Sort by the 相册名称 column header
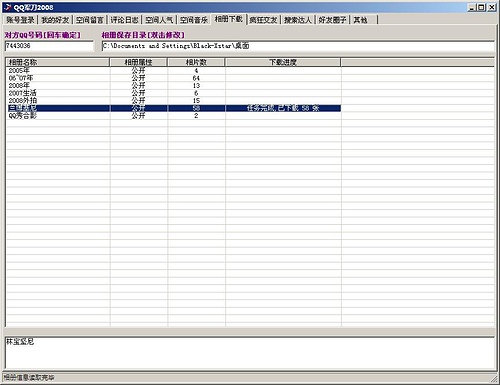 click(x=58, y=62)
